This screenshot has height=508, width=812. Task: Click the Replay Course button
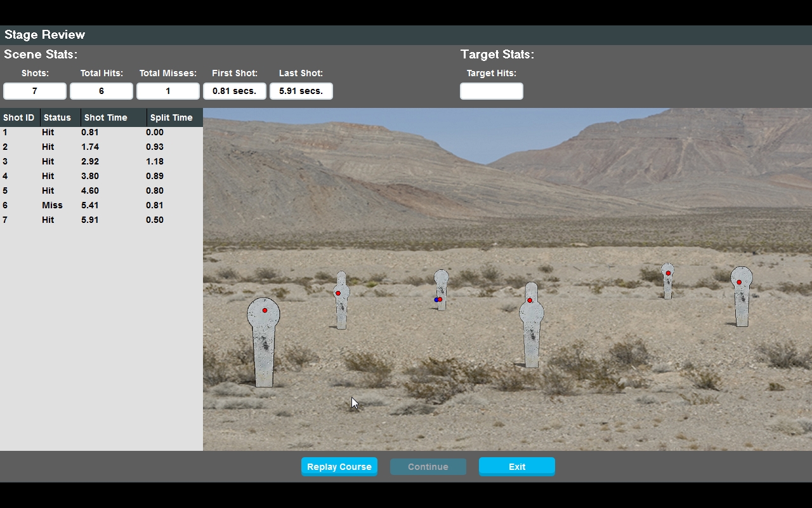339,466
